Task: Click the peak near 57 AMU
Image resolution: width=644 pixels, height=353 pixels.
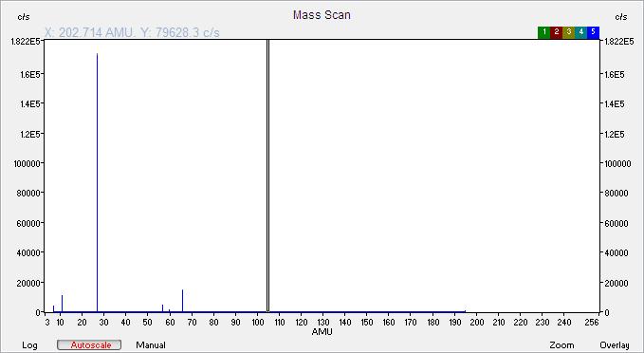Action: tap(162, 308)
